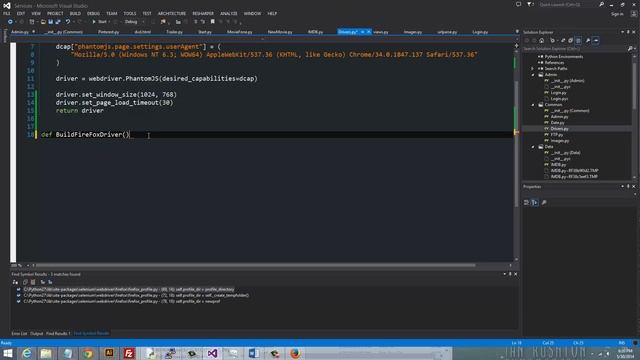Image resolution: width=640 pixels, height=360 pixels.
Task: Open the Debug configuration dropdown
Action: pyautogui.click(x=134, y=22)
